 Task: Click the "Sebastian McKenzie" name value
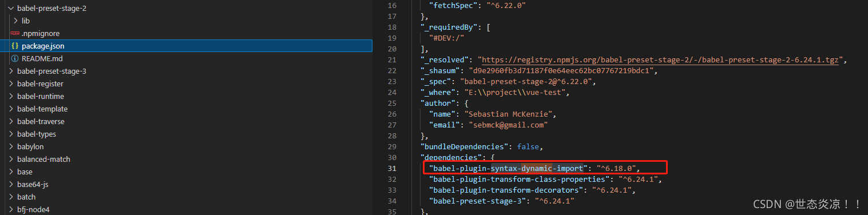[x=508, y=114]
